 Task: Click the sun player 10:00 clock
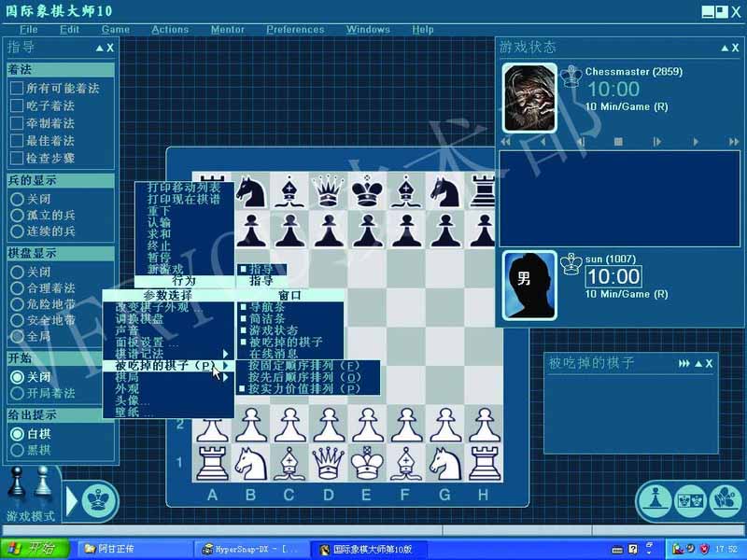point(613,276)
